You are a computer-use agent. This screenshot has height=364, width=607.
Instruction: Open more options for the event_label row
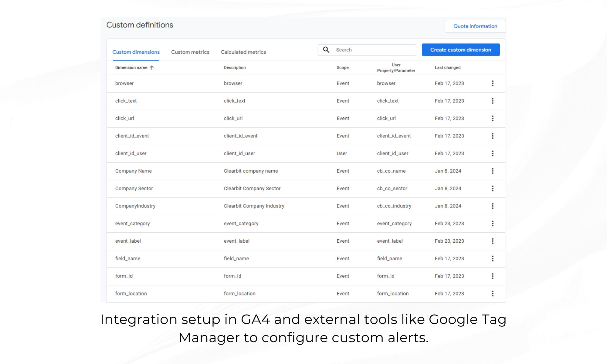click(x=492, y=241)
